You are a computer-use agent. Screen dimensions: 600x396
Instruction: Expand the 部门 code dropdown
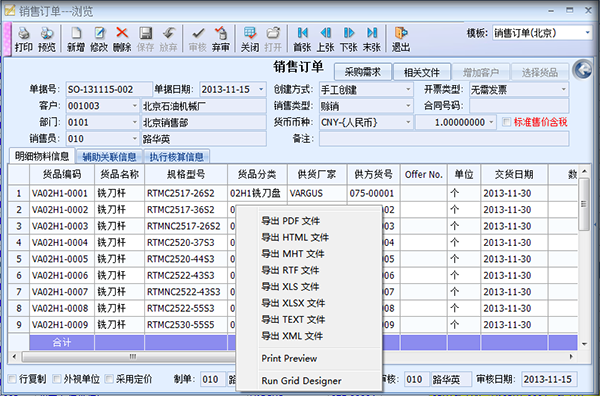[135, 122]
